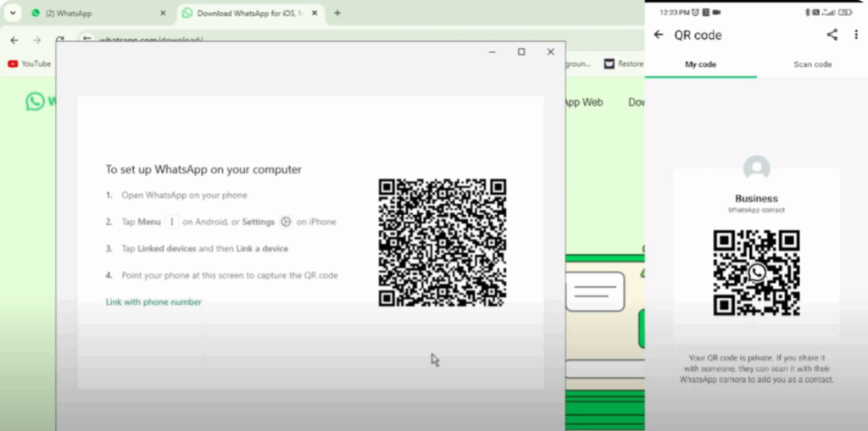The height and width of the screenshot is (431, 868).
Task: Tap the Business contact QR code on phone
Action: point(756,272)
